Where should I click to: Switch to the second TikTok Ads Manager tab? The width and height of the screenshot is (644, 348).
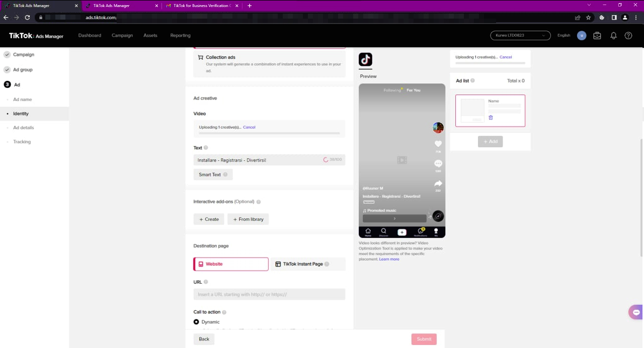click(x=121, y=6)
